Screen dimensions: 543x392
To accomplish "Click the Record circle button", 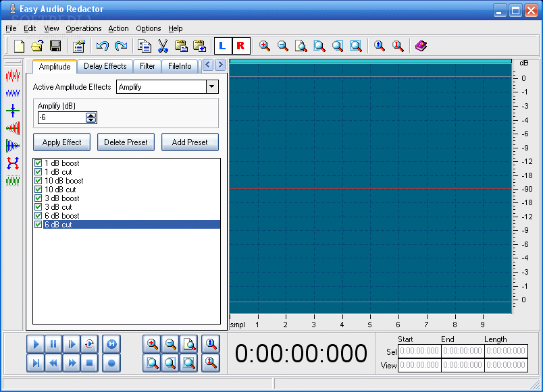I will click(x=111, y=363).
